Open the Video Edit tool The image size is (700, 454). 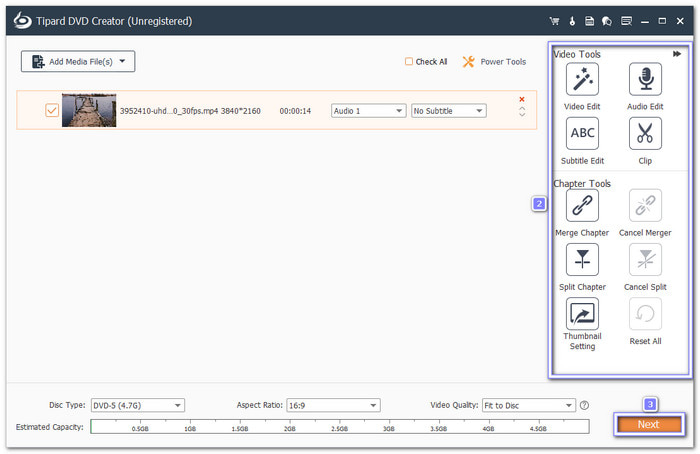click(582, 79)
